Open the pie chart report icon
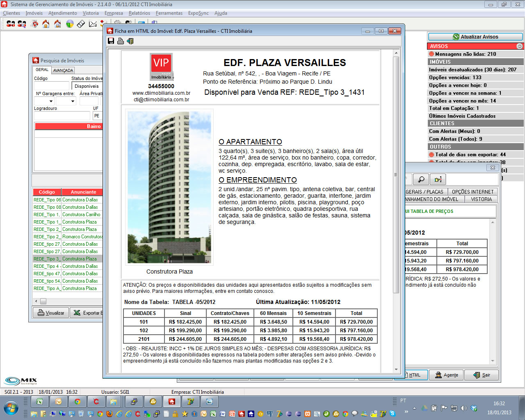525x420 pixels. (70, 24)
